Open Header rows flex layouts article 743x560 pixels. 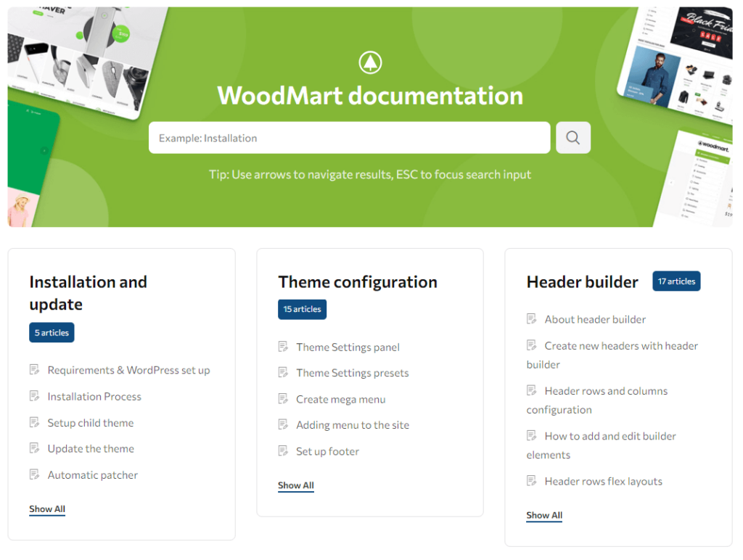coord(603,482)
